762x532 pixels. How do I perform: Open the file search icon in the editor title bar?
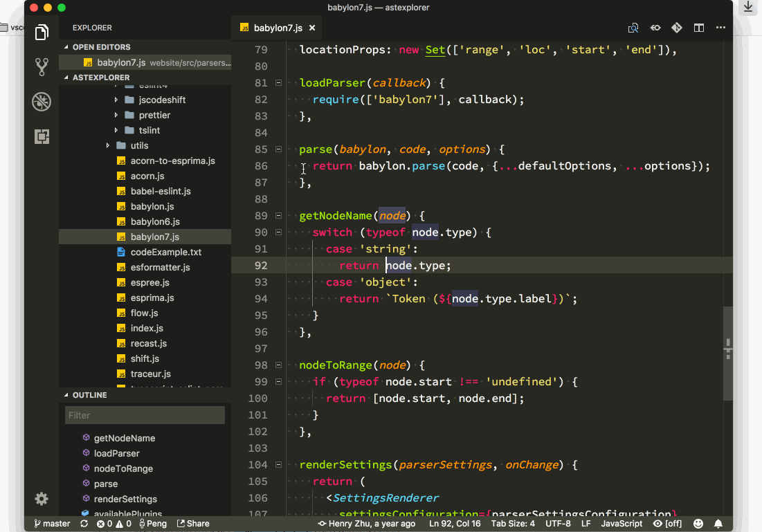point(633,28)
